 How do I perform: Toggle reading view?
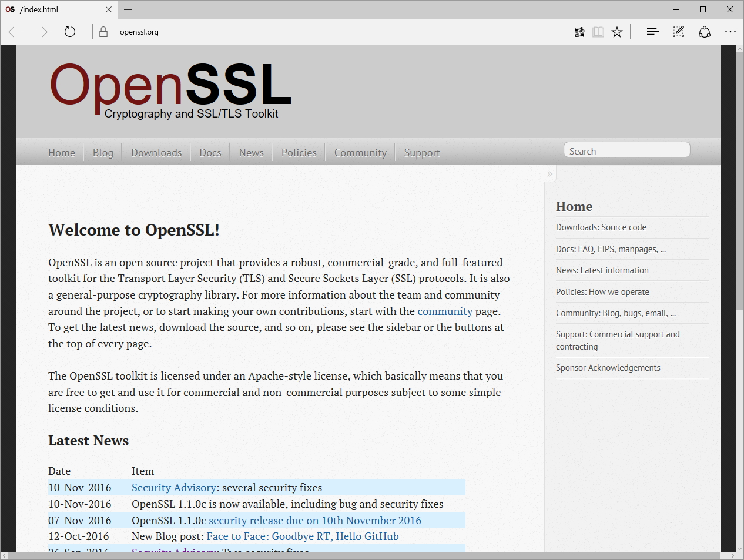598,32
